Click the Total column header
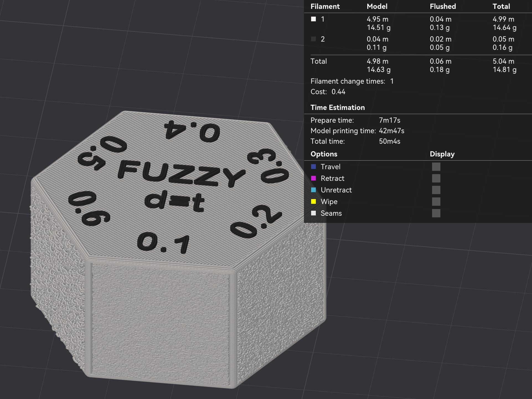 tap(501, 6)
